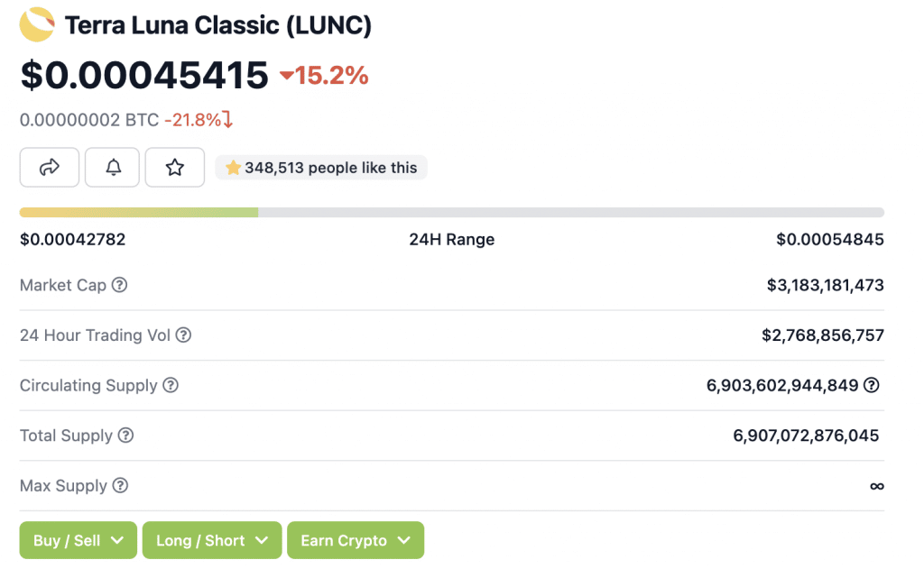
Task: Toggle the star favorite icon button
Action: tap(175, 168)
